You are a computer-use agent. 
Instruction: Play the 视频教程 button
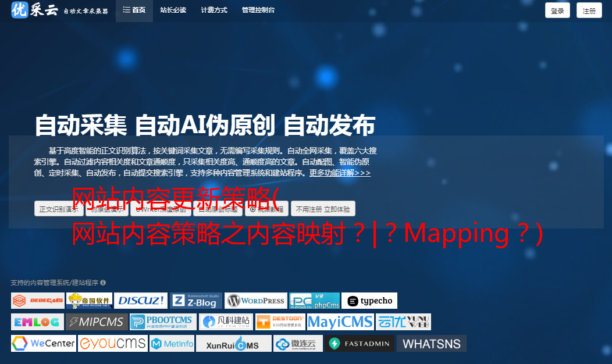266,209
